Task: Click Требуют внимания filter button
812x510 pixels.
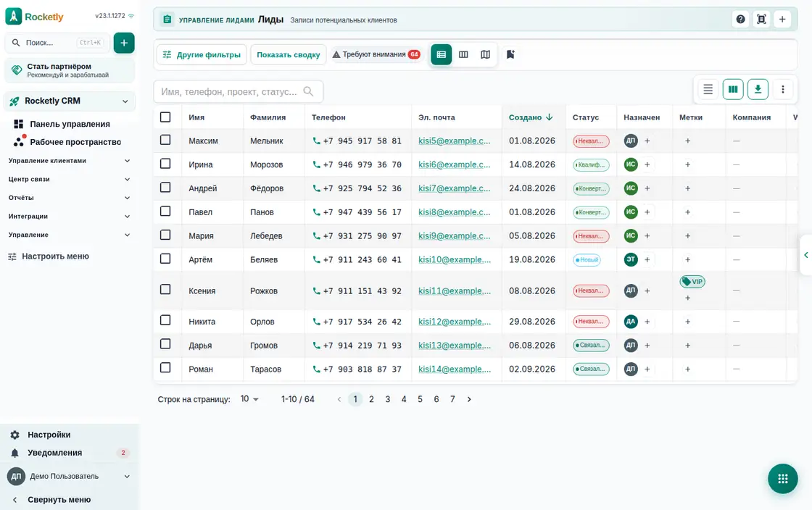Action: pyautogui.click(x=376, y=54)
